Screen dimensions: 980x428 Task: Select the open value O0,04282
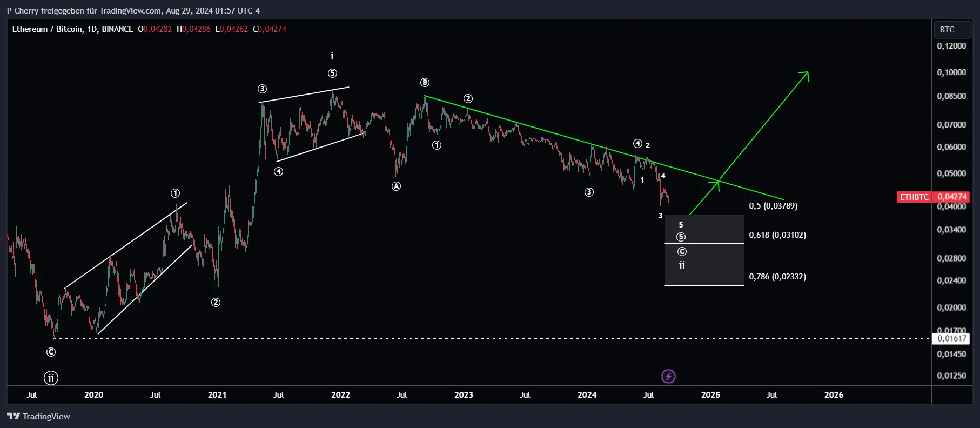point(155,29)
